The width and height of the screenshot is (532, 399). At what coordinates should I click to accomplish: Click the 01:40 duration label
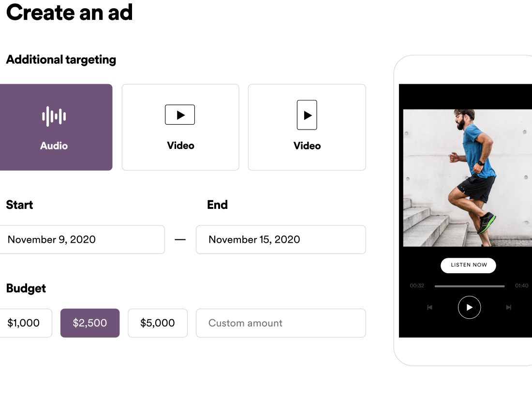click(x=521, y=286)
